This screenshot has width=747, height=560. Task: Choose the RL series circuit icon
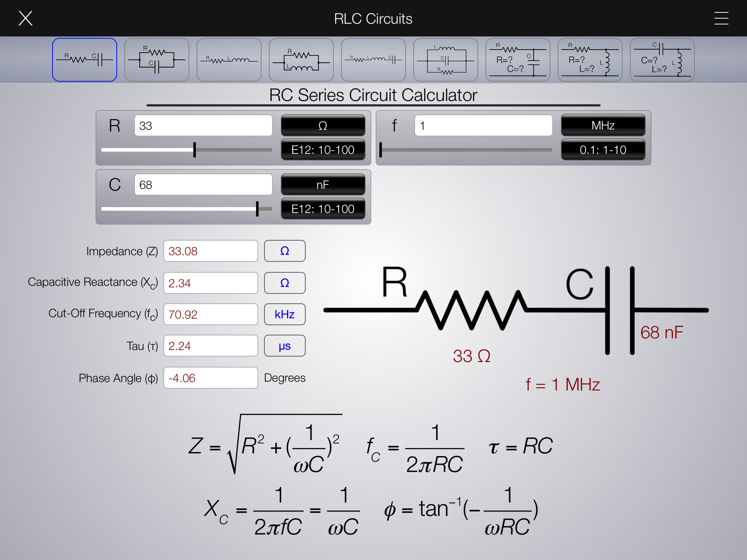click(x=229, y=59)
